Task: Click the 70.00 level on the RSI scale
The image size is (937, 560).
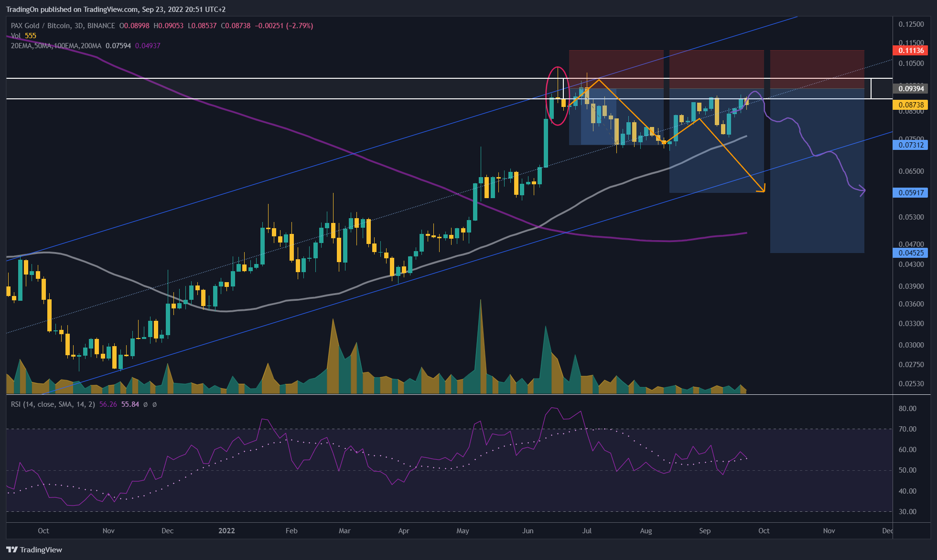Action: [x=907, y=429]
